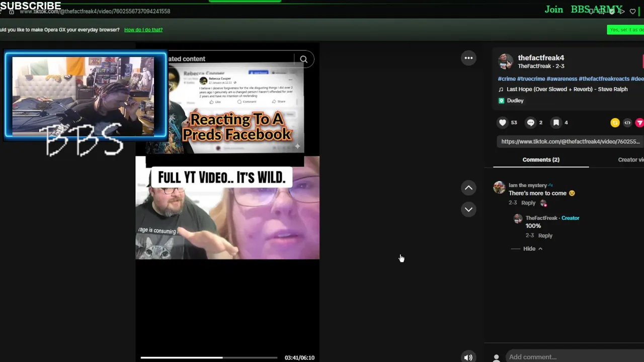
Task: Click the Add comment field
Action: click(x=575, y=357)
